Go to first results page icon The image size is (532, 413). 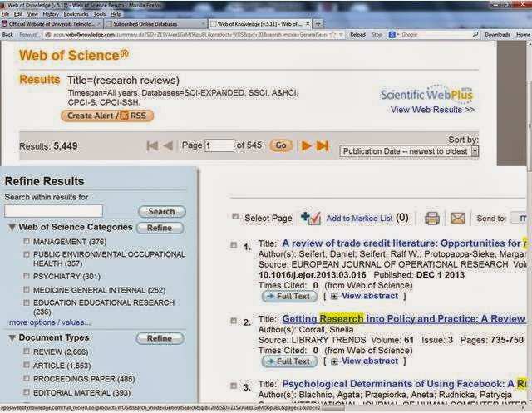pos(152,145)
